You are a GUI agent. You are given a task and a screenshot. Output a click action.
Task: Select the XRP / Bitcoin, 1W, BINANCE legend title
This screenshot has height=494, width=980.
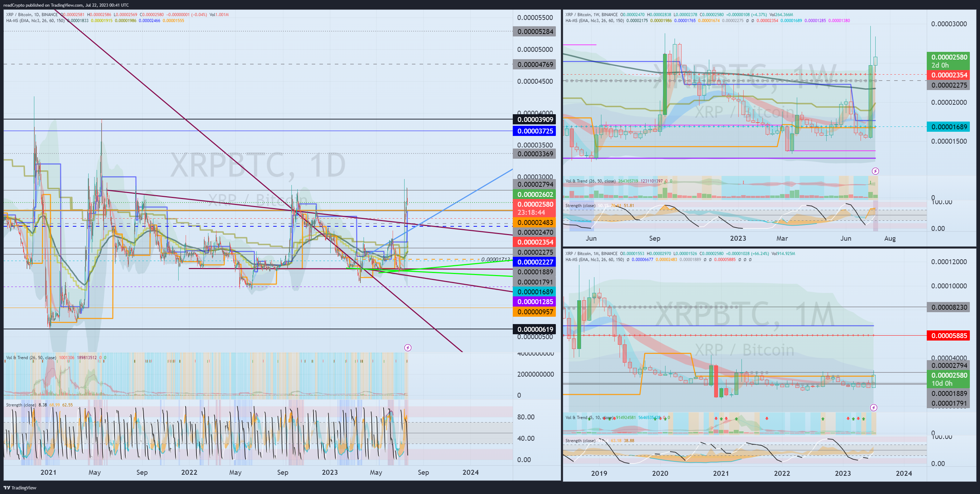(592, 14)
